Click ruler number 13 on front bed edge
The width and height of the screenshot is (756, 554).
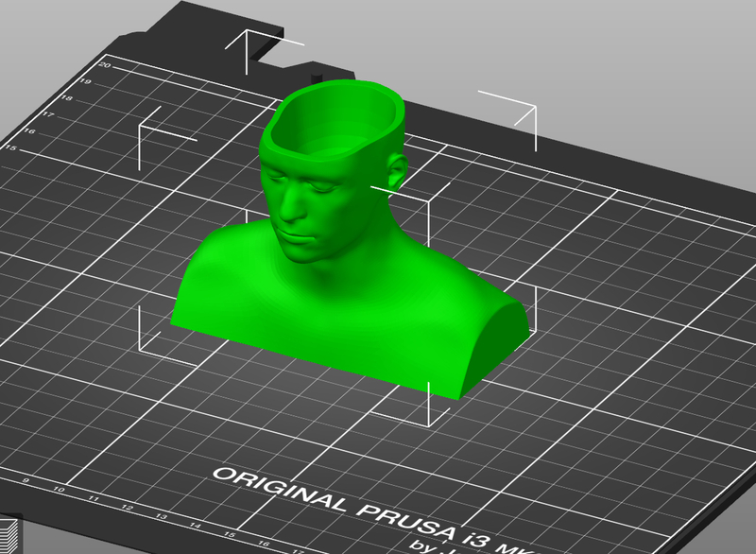click(163, 517)
